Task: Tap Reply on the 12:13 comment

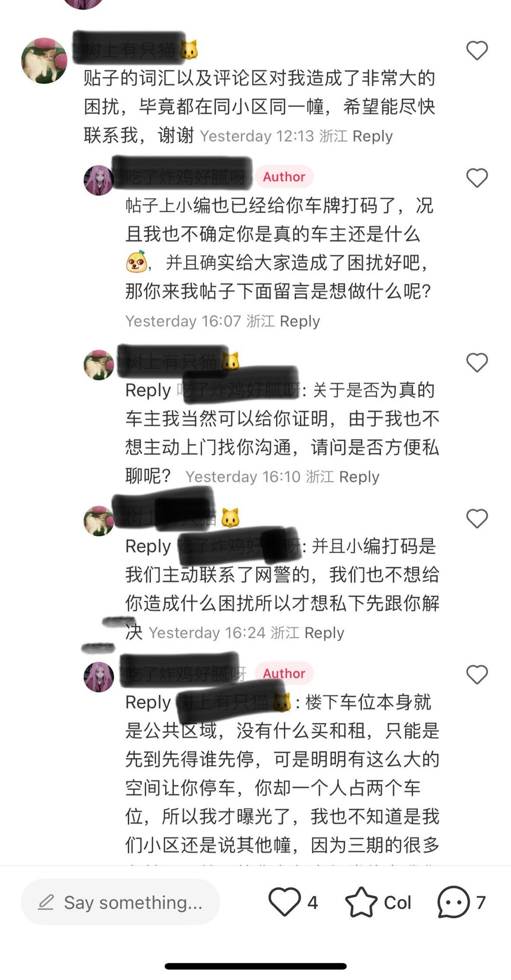Action: (x=373, y=136)
